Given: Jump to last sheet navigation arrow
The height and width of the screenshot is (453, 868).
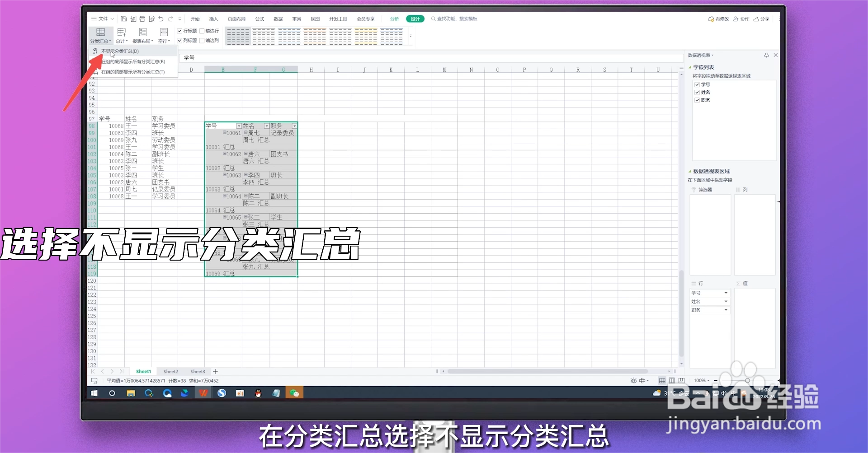Looking at the screenshot, I should [x=121, y=371].
